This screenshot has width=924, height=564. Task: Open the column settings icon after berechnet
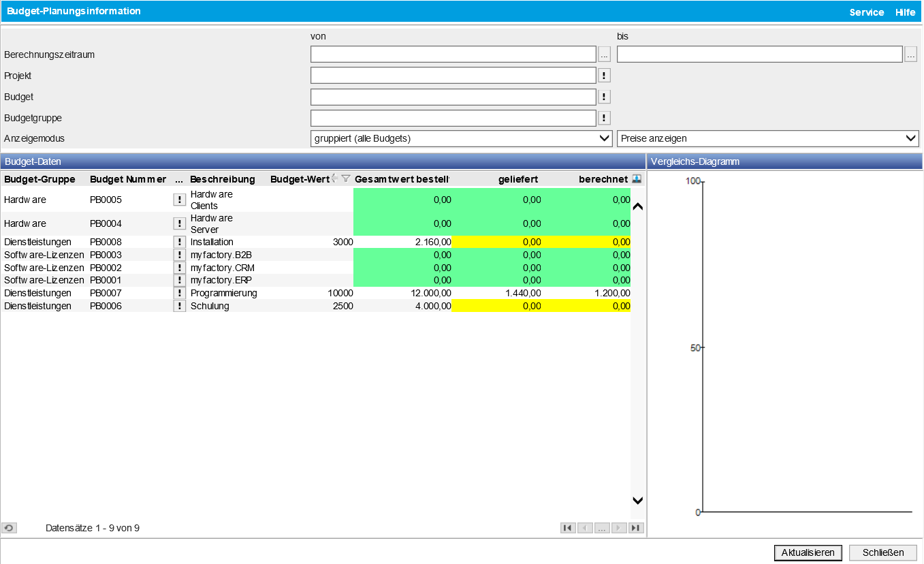637,178
